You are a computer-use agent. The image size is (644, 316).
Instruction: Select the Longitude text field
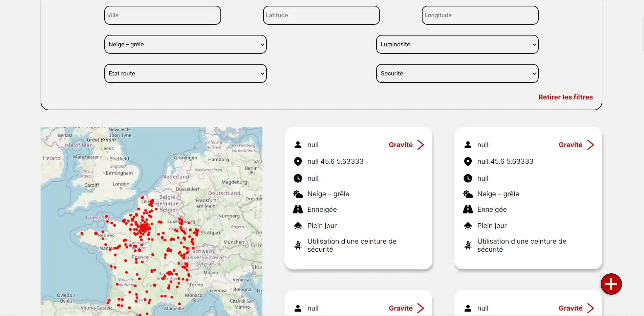point(480,15)
